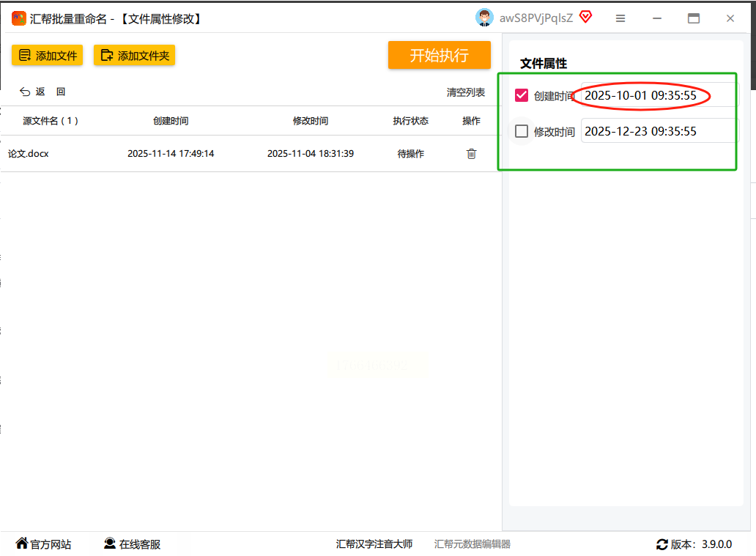Open the 汇帮元数据编辑器 link
This screenshot has height=556, width=756.
point(472,544)
